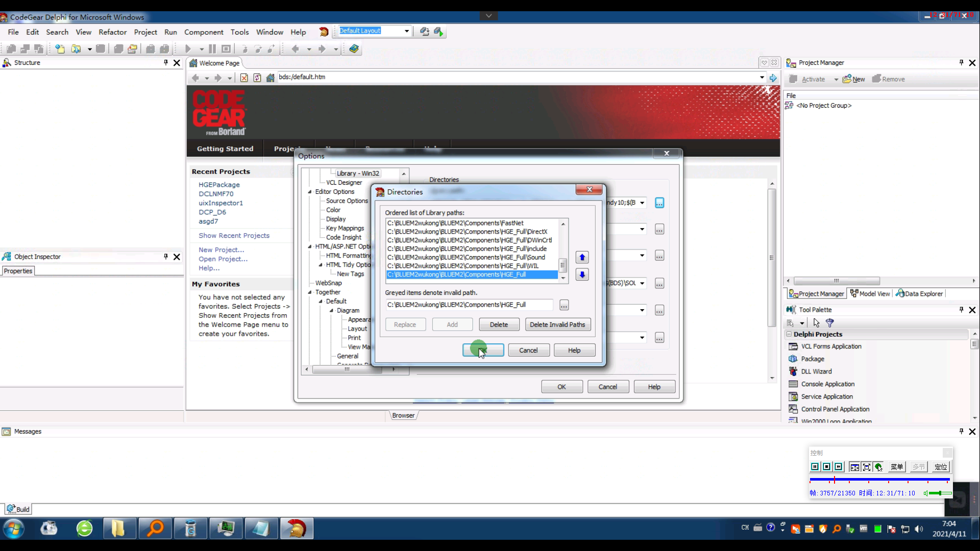Click the Run toolbar icon
Image resolution: width=980 pixels, height=551 pixels.
point(188,49)
